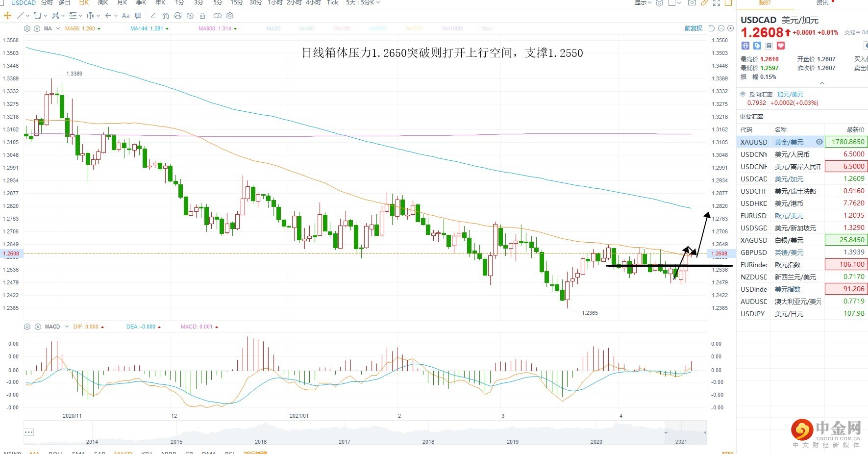Toggle the DIF line visibility

tap(88, 327)
